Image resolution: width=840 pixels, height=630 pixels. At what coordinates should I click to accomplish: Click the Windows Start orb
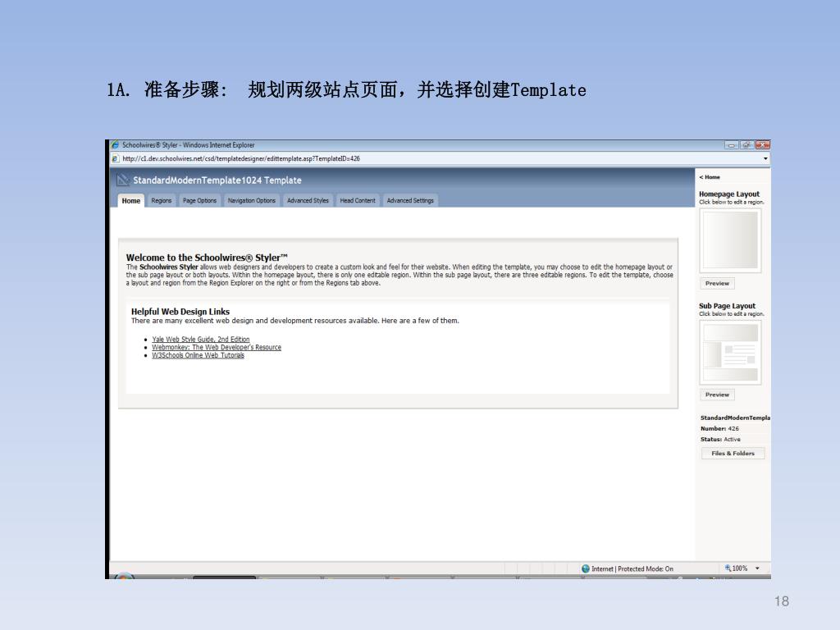click(124, 576)
